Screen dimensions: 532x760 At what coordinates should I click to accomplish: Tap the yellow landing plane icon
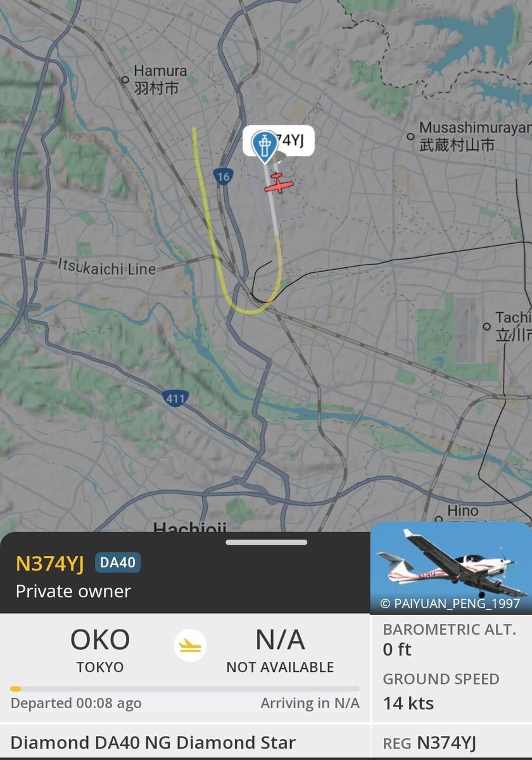pos(191,645)
